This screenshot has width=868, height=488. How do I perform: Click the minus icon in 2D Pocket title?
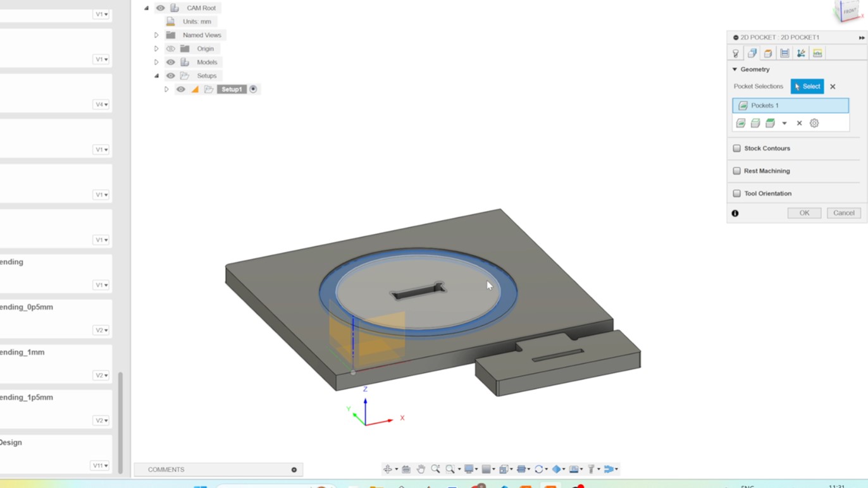click(736, 37)
